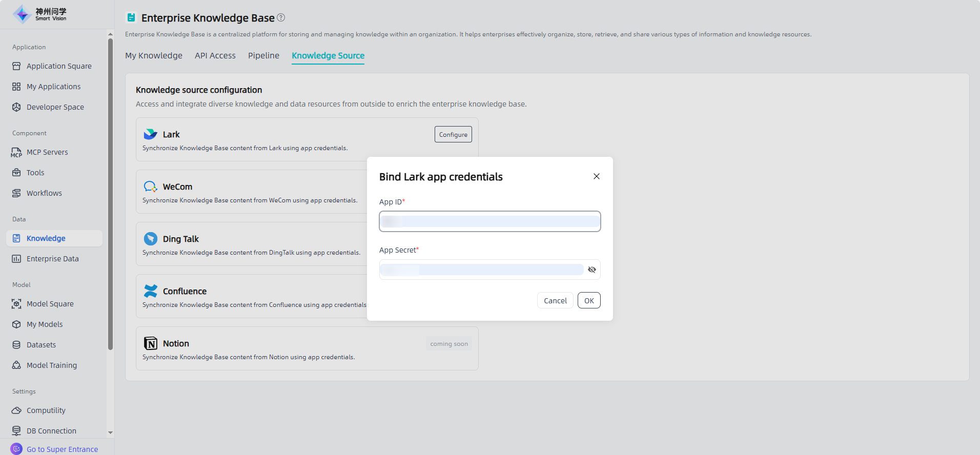Image resolution: width=980 pixels, height=455 pixels.
Task: Click the Notion logo icon
Action: [x=150, y=343]
